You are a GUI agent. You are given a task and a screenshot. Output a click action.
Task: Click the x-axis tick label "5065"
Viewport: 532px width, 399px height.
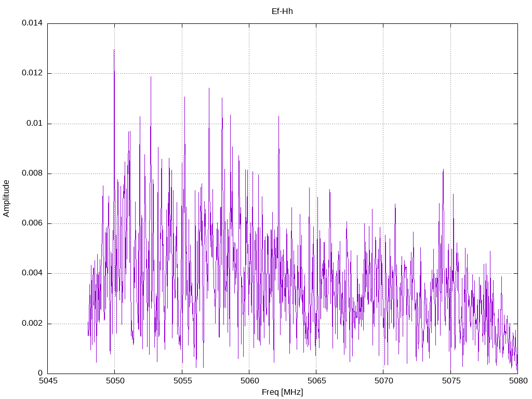(317, 381)
